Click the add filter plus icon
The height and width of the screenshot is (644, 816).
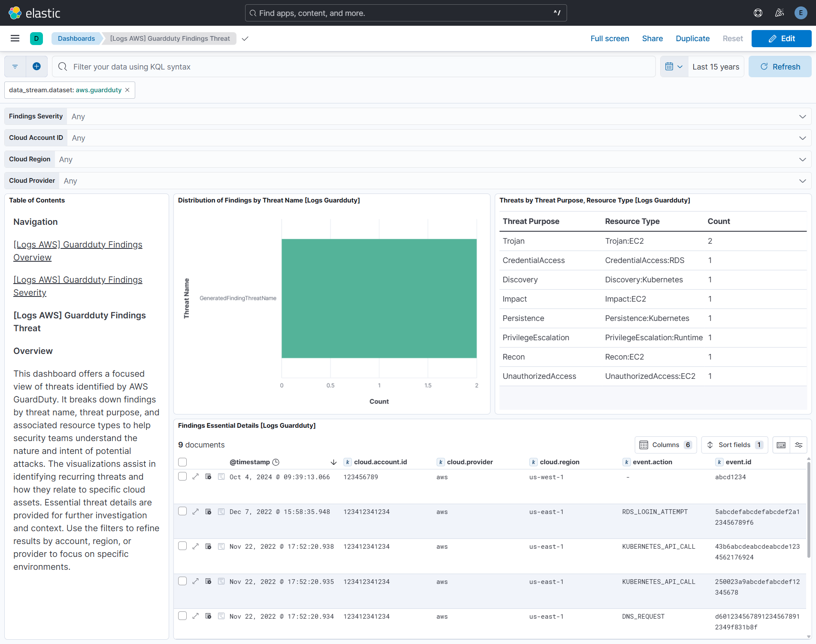(36, 67)
